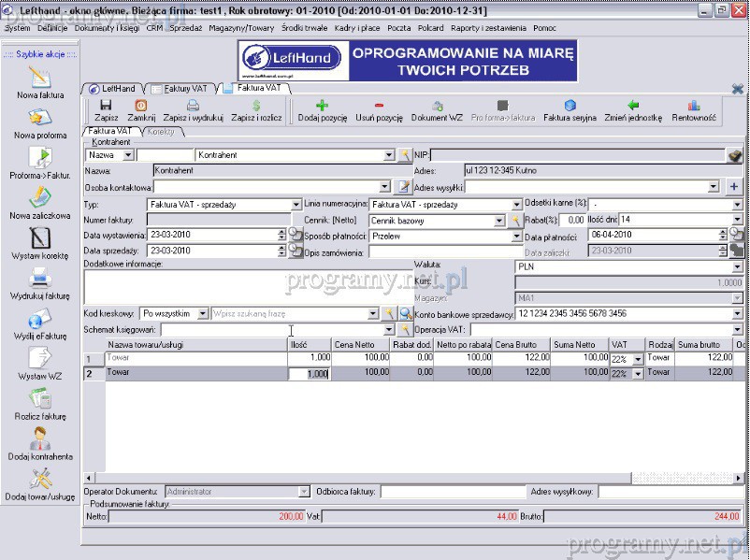
Task: Click the Zmień jednostkę button
Action: click(633, 107)
